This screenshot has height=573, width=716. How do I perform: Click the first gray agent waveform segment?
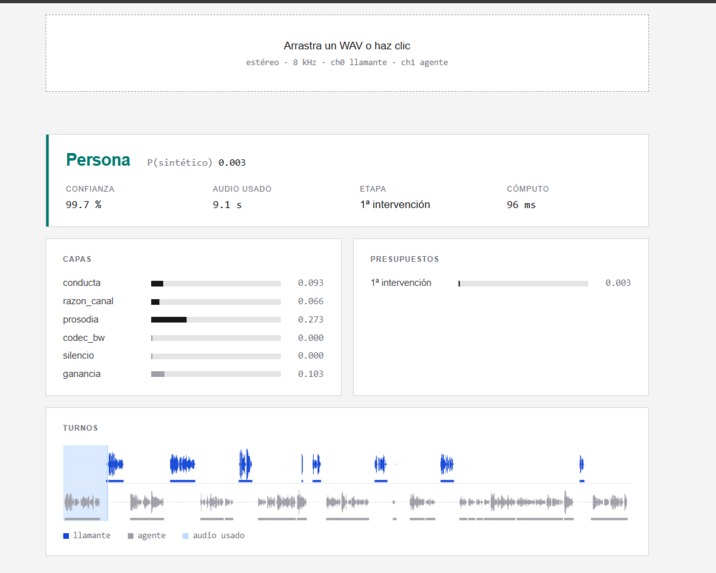[82, 502]
